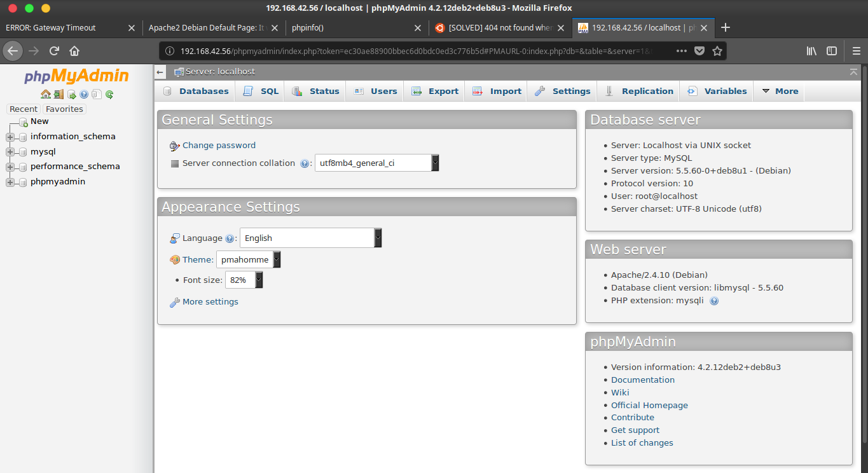Screen dimensions: 868x473
Task: Open help icon next to mysqli extension
Action: [x=714, y=301]
